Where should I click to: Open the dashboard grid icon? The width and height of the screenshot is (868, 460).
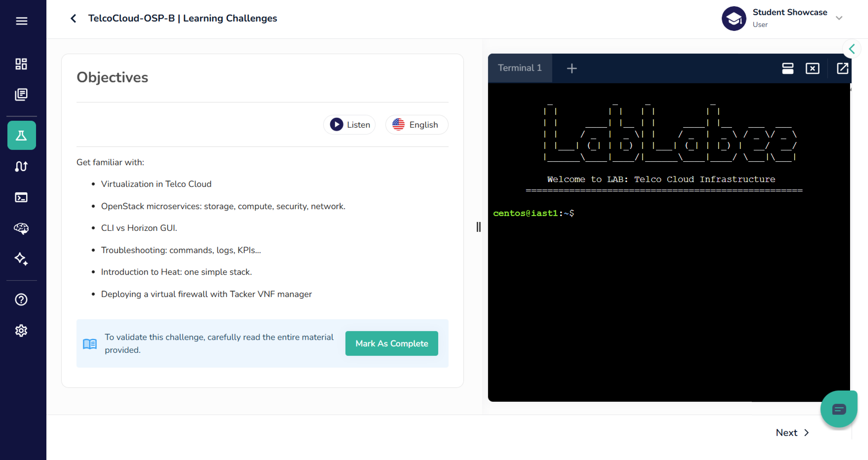(21, 64)
